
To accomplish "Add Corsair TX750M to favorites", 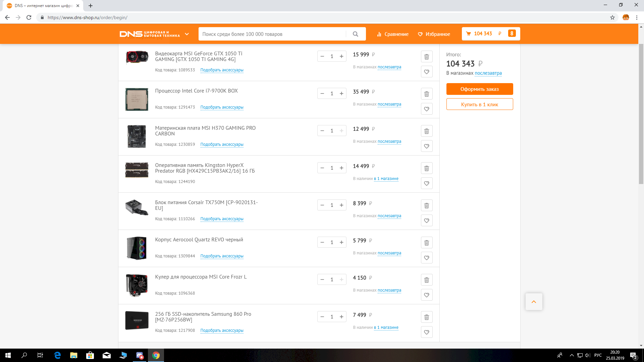I will [427, 221].
